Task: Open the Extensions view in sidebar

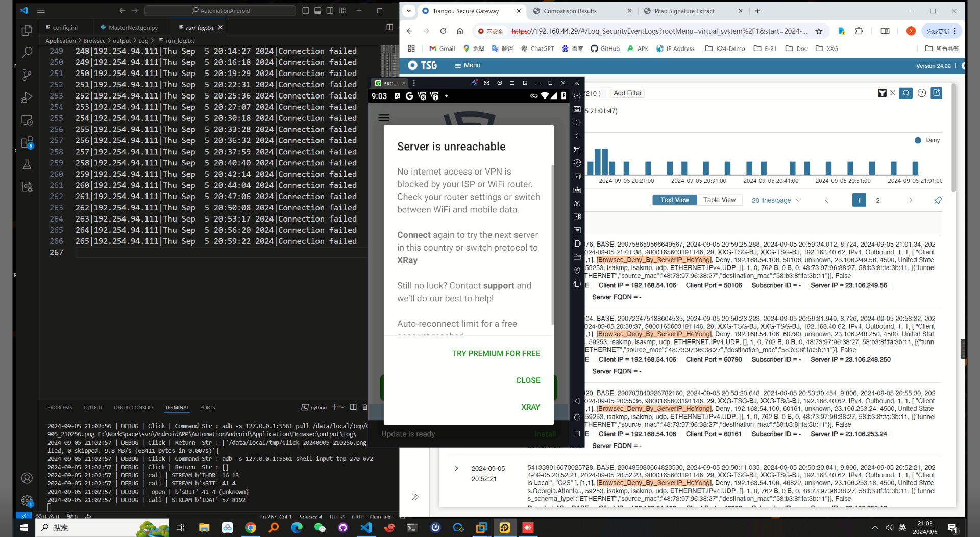Action: (27, 142)
